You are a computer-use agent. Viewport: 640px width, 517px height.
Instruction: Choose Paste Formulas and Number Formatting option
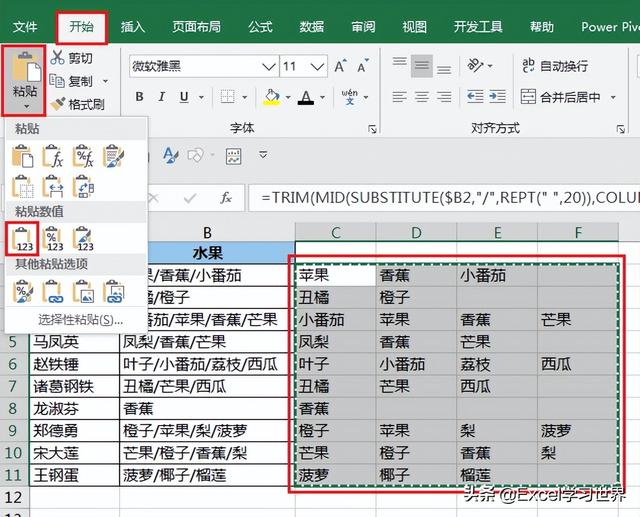click(83, 156)
